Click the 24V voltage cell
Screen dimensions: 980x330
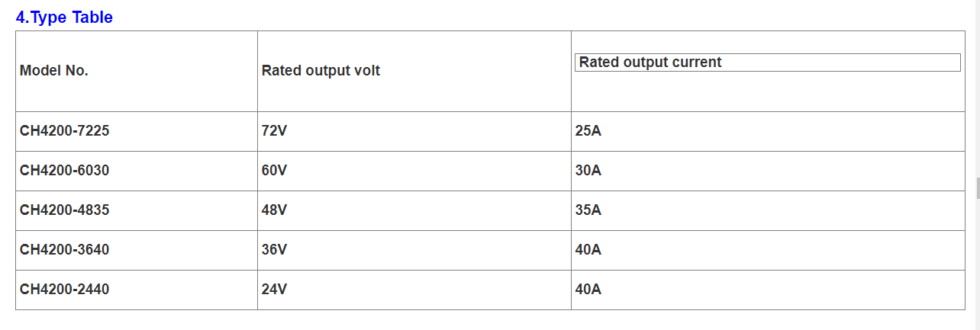pyautogui.click(x=414, y=290)
